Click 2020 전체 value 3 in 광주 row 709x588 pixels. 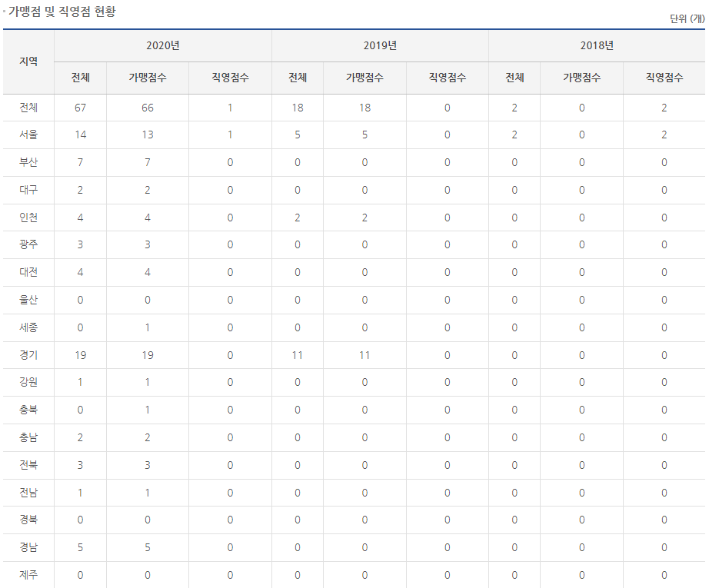point(81,244)
